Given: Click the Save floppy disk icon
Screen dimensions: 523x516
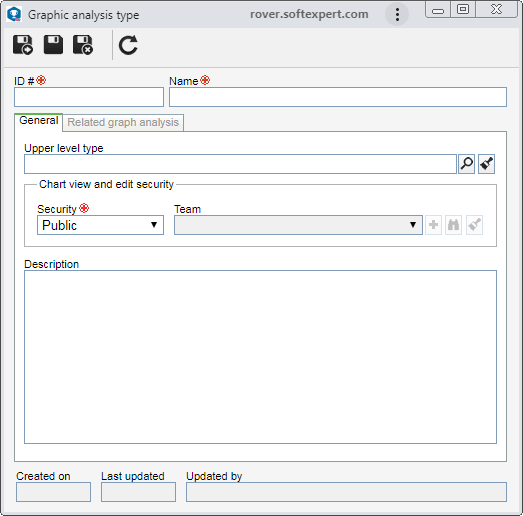Looking at the screenshot, I should (53, 45).
